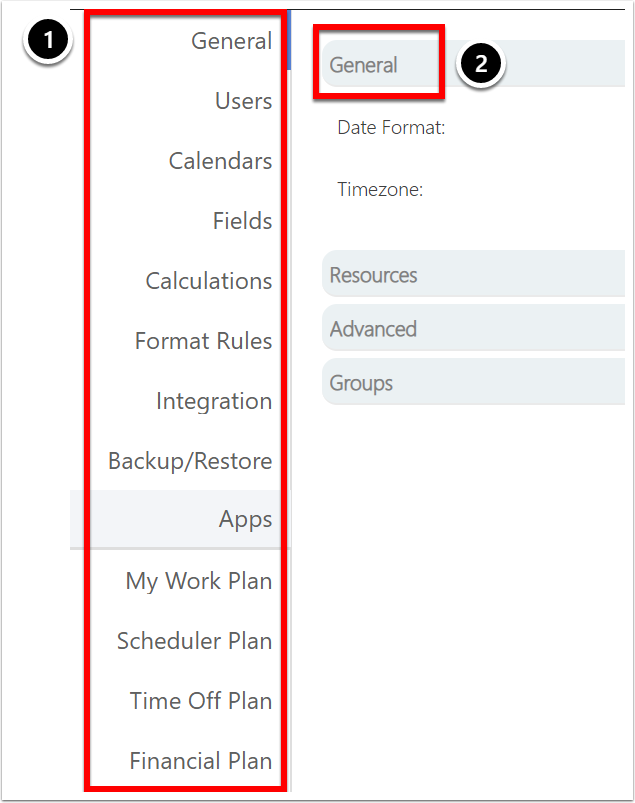Go to Fields settings
Viewport: 635px width, 803px height.
[x=242, y=221]
